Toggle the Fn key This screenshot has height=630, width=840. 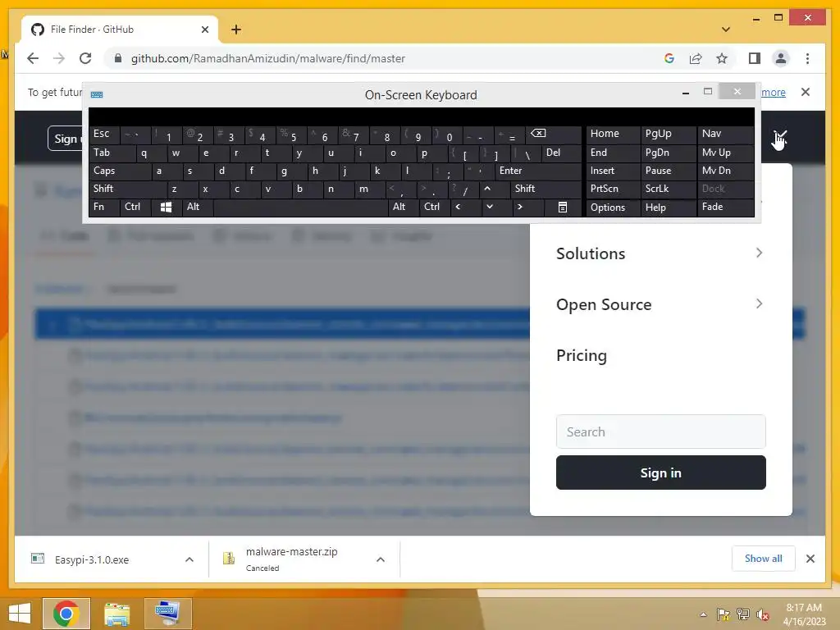pyautogui.click(x=104, y=208)
